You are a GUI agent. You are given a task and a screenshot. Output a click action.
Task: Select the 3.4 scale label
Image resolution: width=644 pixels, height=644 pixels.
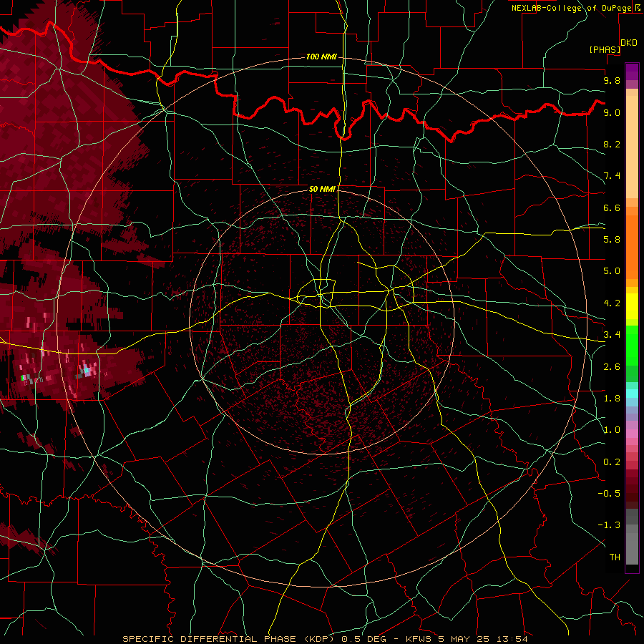(x=612, y=334)
